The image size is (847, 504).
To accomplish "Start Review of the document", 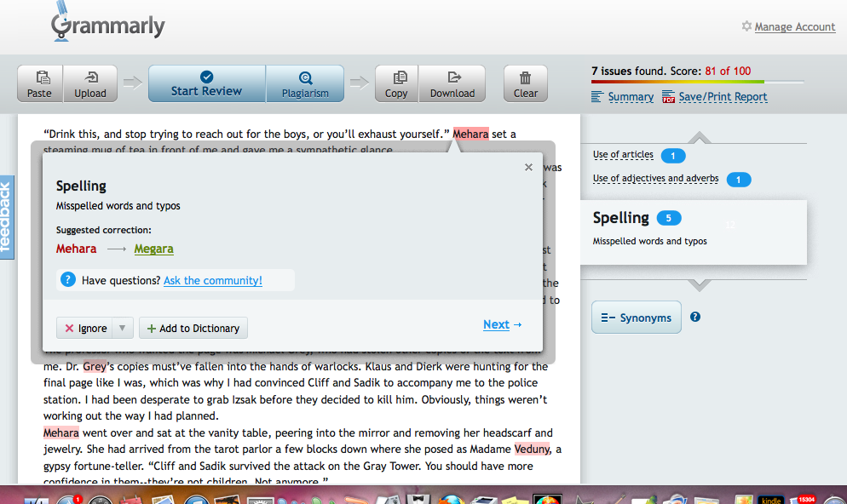I will coord(207,83).
